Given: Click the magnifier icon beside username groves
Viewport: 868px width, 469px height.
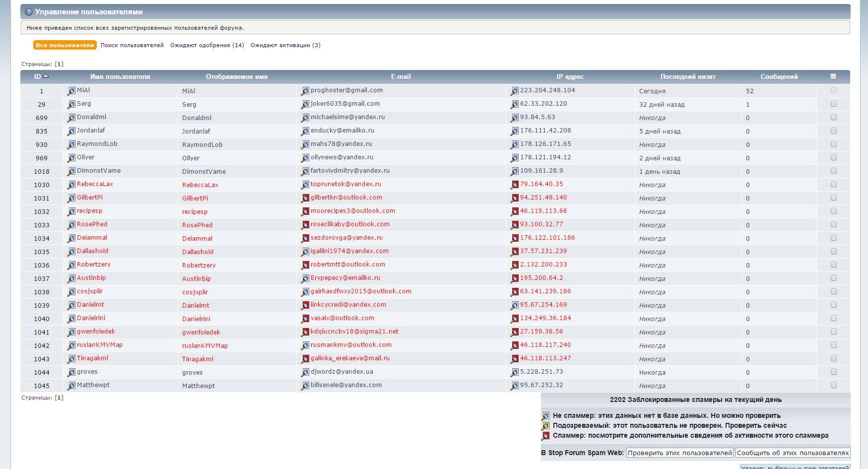Looking at the screenshot, I should tap(71, 372).
